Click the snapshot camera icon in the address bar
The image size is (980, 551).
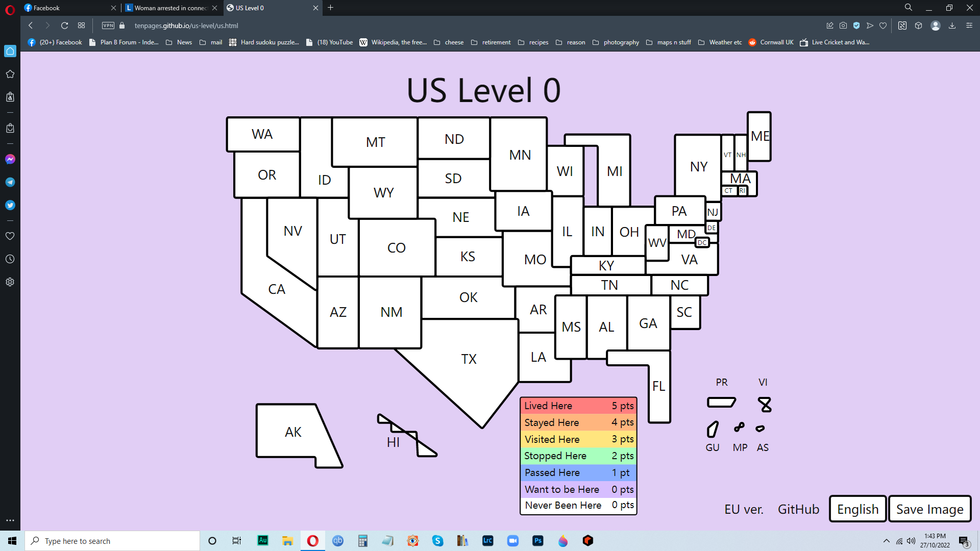point(843,26)
